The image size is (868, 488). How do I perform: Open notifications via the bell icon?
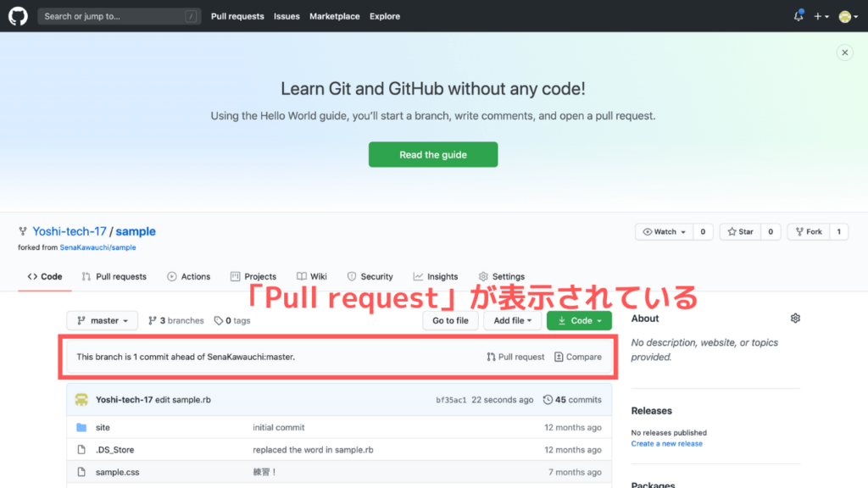797,15
